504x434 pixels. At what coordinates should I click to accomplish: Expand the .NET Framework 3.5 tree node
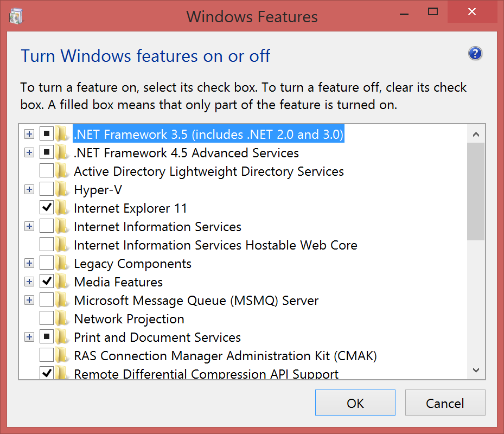(29, 134)
